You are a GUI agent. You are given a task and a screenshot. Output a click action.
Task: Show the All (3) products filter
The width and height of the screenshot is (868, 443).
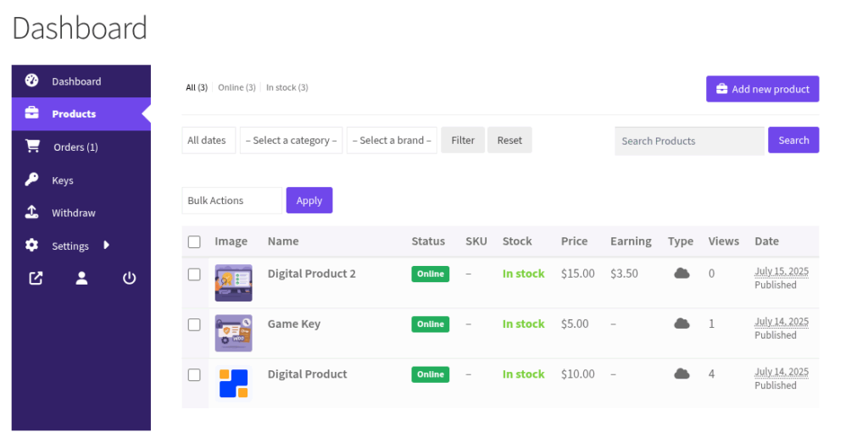(197, 87)
